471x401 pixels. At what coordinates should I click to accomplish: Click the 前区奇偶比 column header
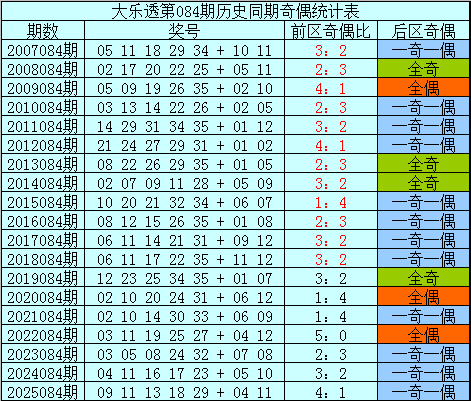click(331, 31)
